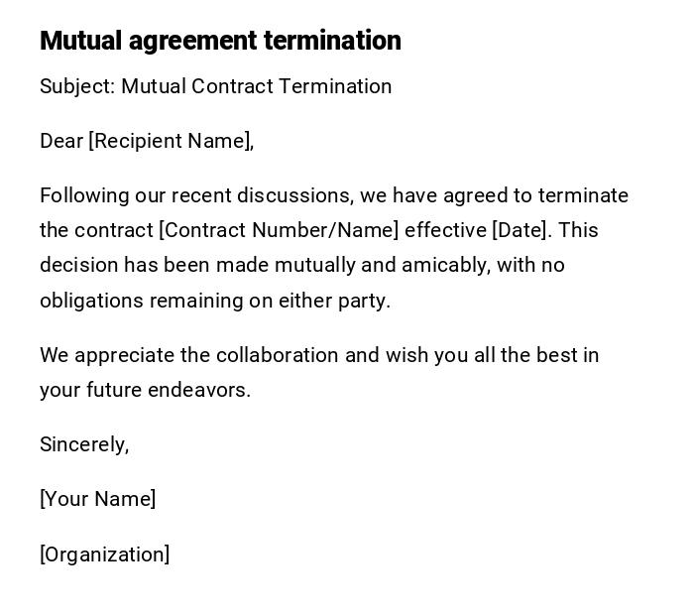Viewport: 694px width, 616px height.
Task: Click the word "collaboration" in second paragraph
Action: (x=278, y=355)
